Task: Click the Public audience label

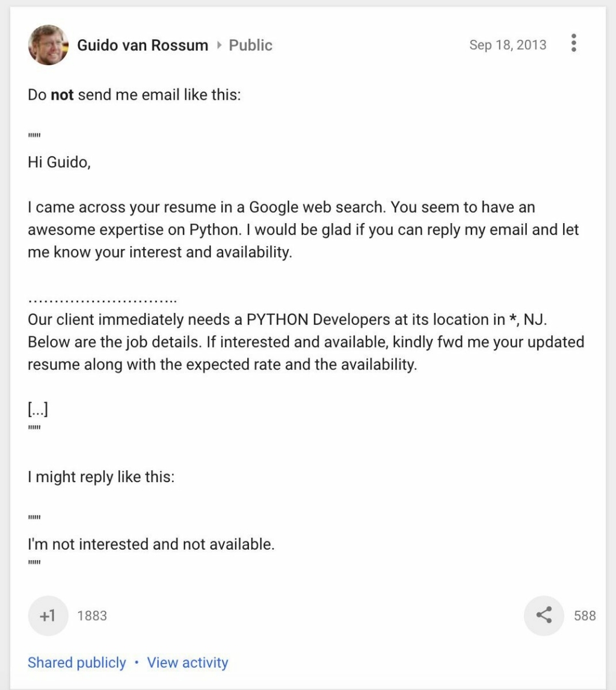Action: point(250,45)
